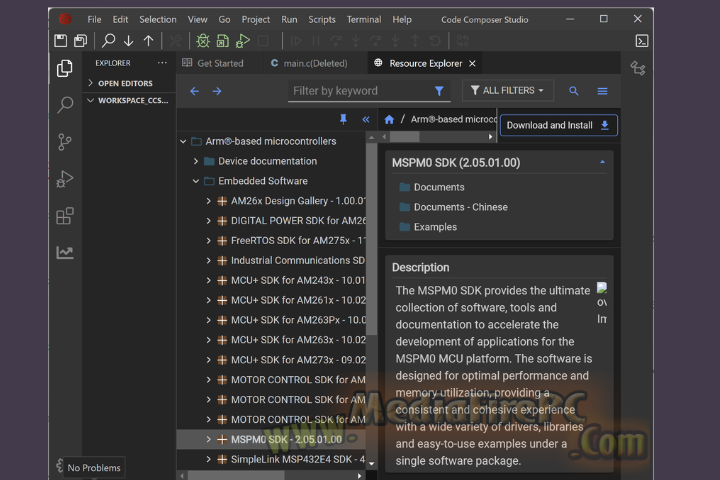This screenshot has width=720, height=480.
Task: Click Arm-based microcontrollers breadcrumb
Action: click(x=454, y=119)
